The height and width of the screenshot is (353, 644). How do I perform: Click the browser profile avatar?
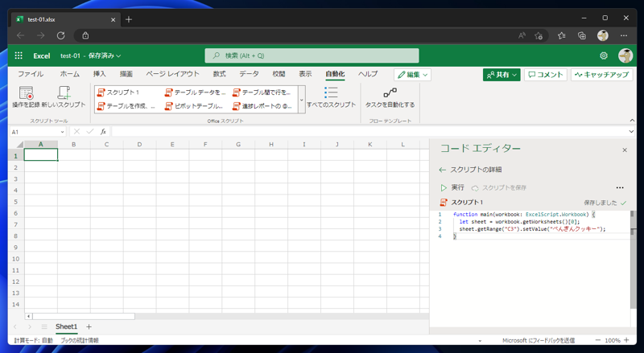click(x=602, y=35)
